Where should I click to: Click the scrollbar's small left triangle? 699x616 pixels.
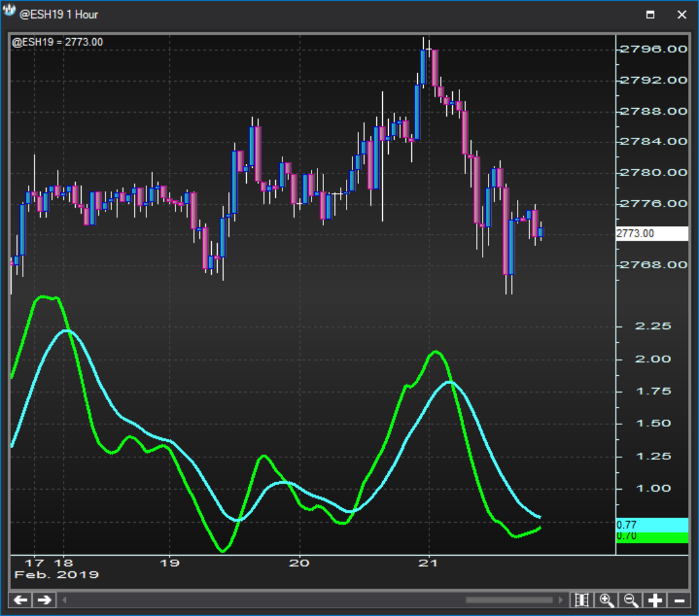tap(64, 600)
